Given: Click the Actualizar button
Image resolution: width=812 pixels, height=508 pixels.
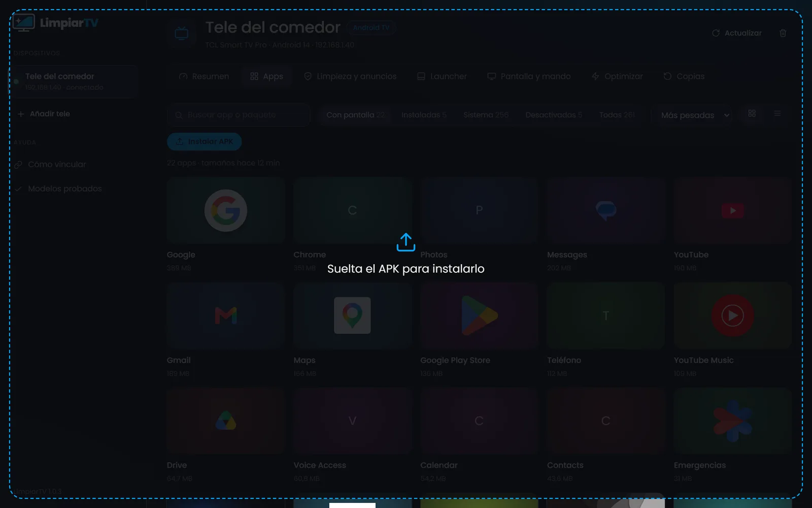Looking at the screenshot, I should [x=737, y=33].
